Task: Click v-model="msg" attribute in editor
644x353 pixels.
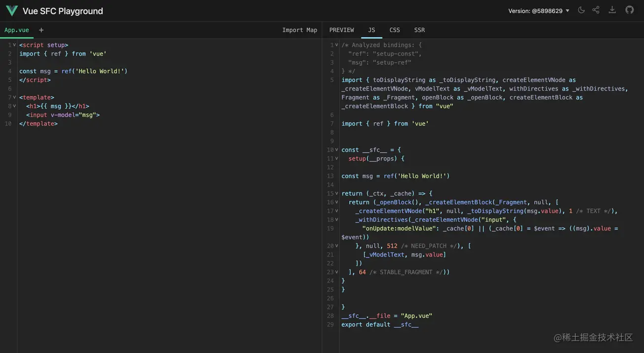Action: 74,115
